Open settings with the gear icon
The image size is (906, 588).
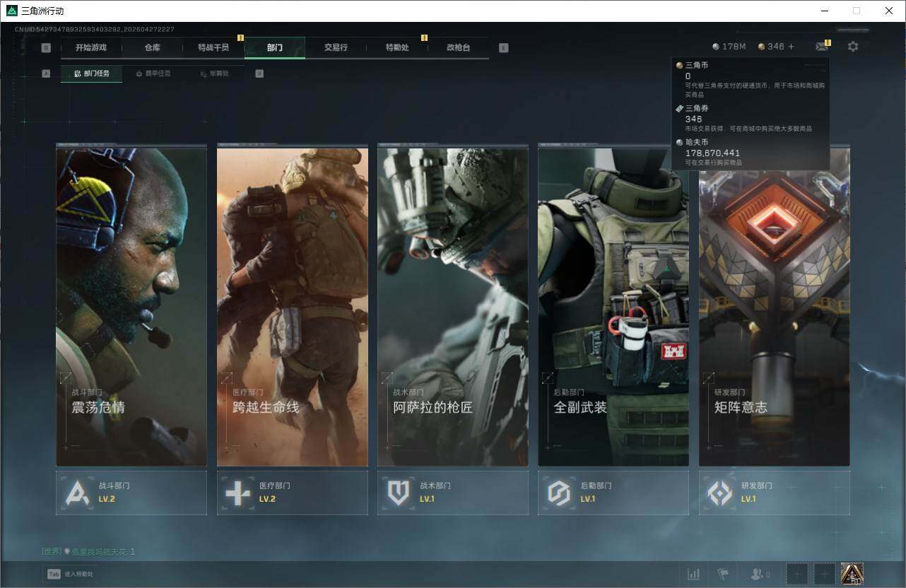click(x=853, y=47)
